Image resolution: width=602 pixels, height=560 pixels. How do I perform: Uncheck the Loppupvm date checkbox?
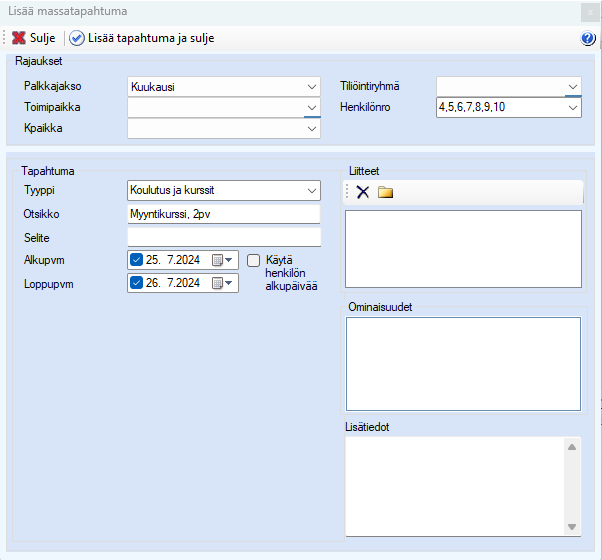(x=138, y=284)
